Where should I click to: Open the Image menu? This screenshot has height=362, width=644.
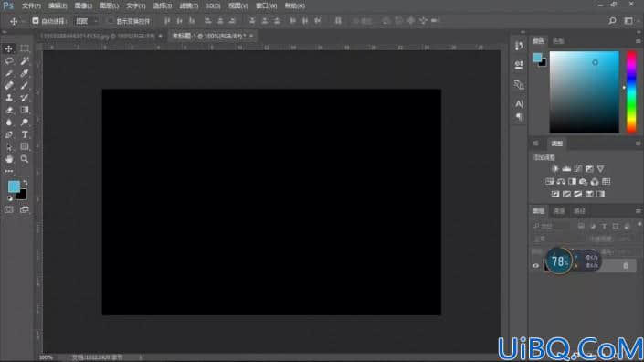click(83, 5)
